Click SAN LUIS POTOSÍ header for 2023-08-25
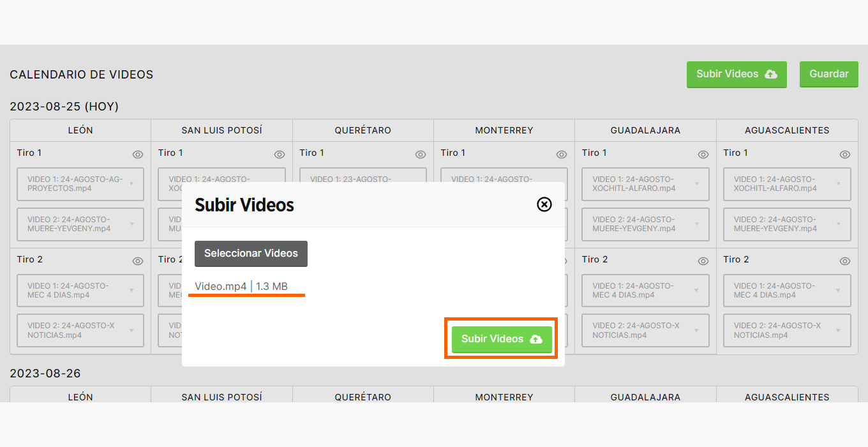868x447 pixels. coord(222,130)
